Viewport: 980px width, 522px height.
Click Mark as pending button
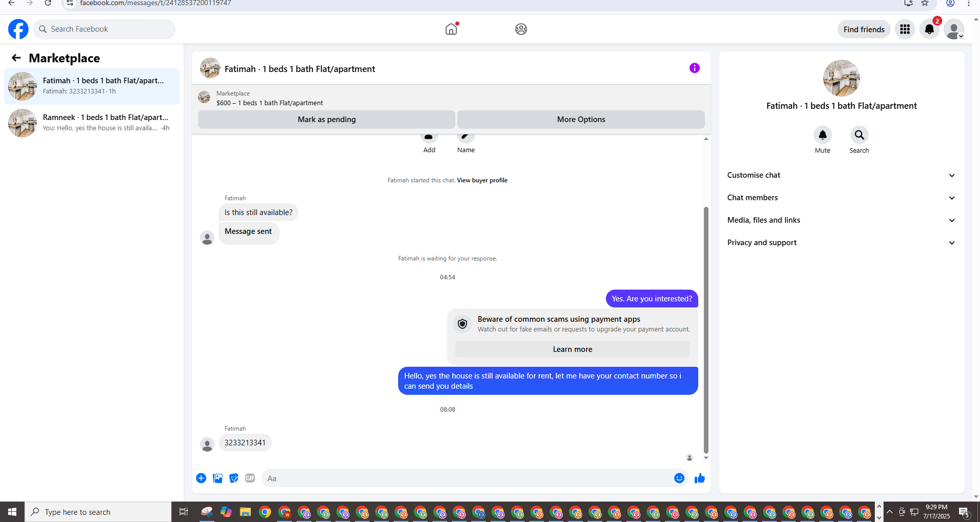click(x=327, y=120)
